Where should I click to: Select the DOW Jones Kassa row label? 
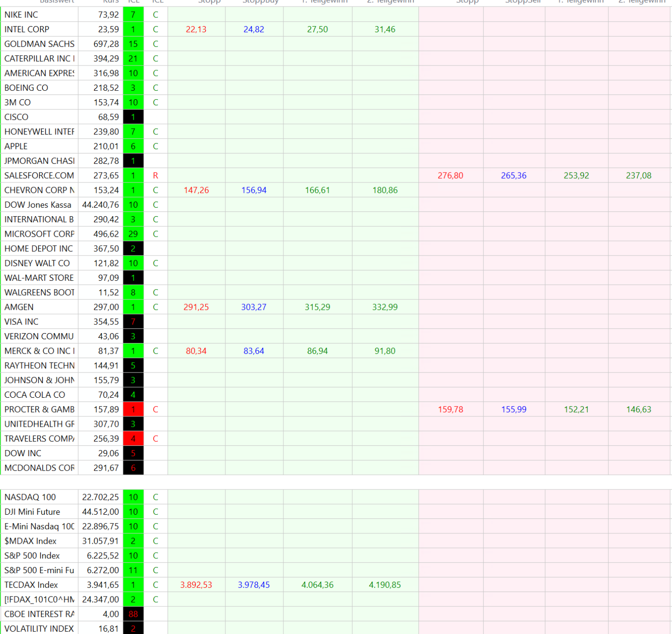(39, 205)
